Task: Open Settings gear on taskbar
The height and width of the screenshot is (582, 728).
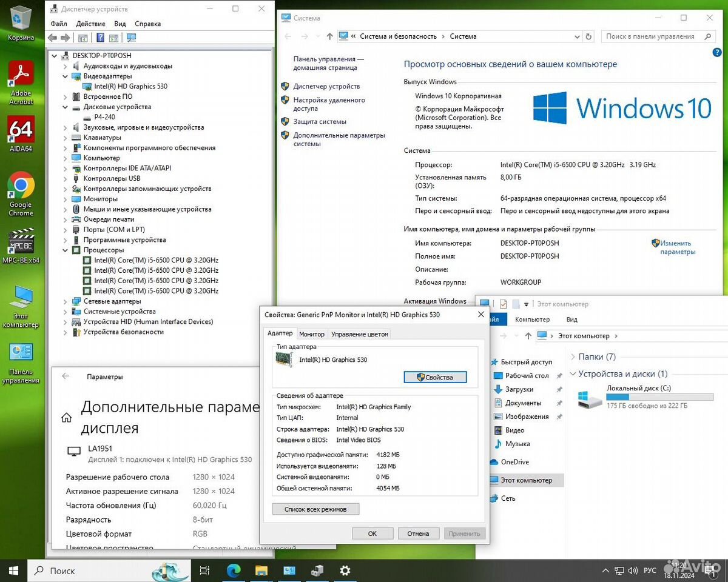Action: [x=345, y=570]
